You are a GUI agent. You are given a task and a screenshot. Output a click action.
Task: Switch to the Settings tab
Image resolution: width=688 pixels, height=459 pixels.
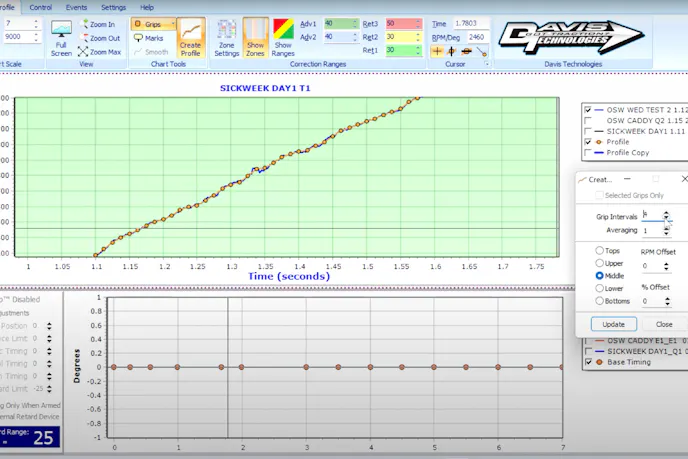[x=114, y=7]
